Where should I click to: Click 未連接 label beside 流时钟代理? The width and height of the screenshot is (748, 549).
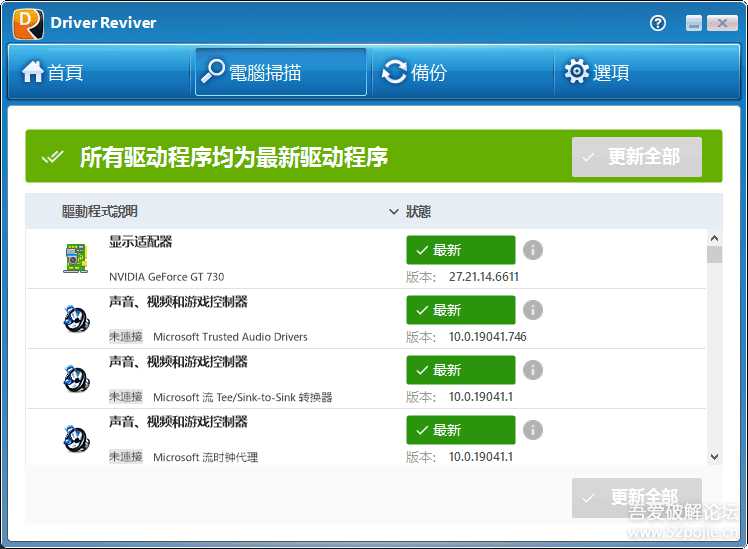pyautogui.click(x=126, y=457)
